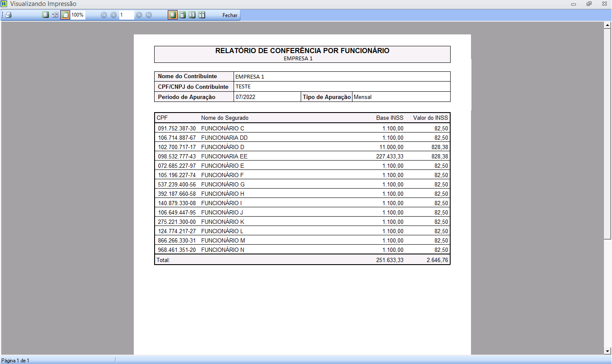612x364 pixels.
Task: Click the report title 'RELATÓRIO DE CONFERÊNCIA POR FUNCIONÁRIO'
Action: [302, 51]
